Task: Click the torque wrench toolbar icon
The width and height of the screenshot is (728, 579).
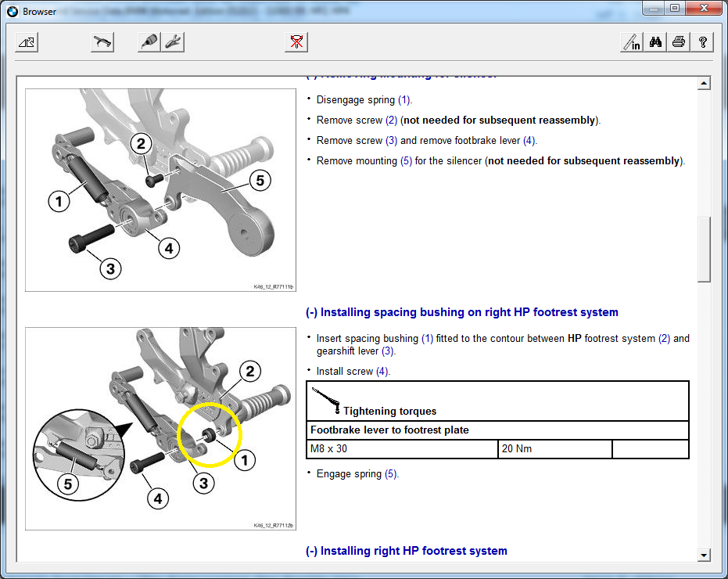Action: point(102,42)
